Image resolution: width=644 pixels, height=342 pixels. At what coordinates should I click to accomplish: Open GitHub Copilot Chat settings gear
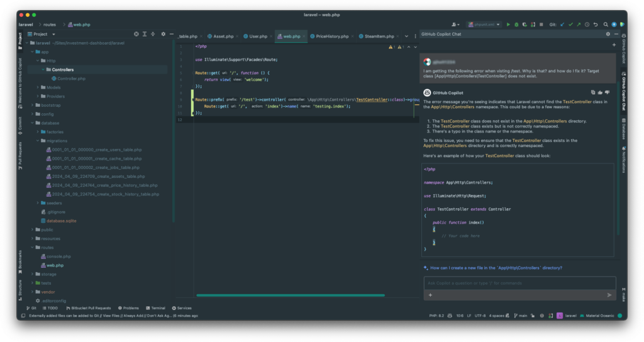[608, 34]
